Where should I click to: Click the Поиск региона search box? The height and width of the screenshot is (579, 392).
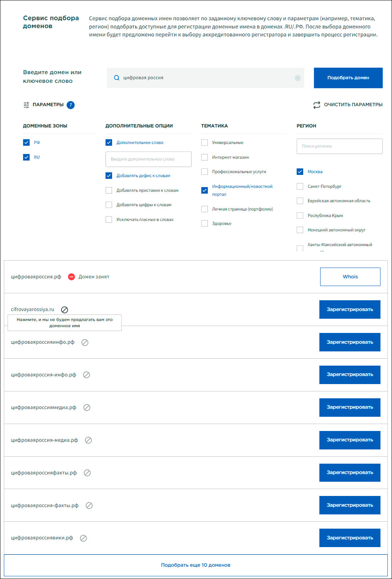[x=339, y=146]
